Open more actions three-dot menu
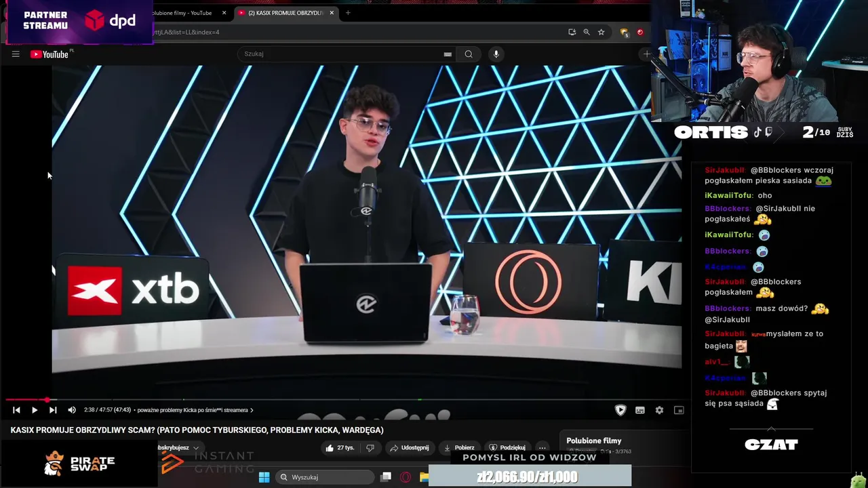This screenshot has width=868, height=488. 542,447
